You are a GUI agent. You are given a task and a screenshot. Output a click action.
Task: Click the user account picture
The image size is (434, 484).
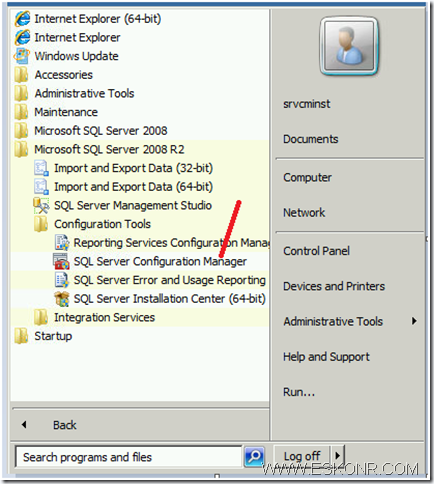pos(349,46)
